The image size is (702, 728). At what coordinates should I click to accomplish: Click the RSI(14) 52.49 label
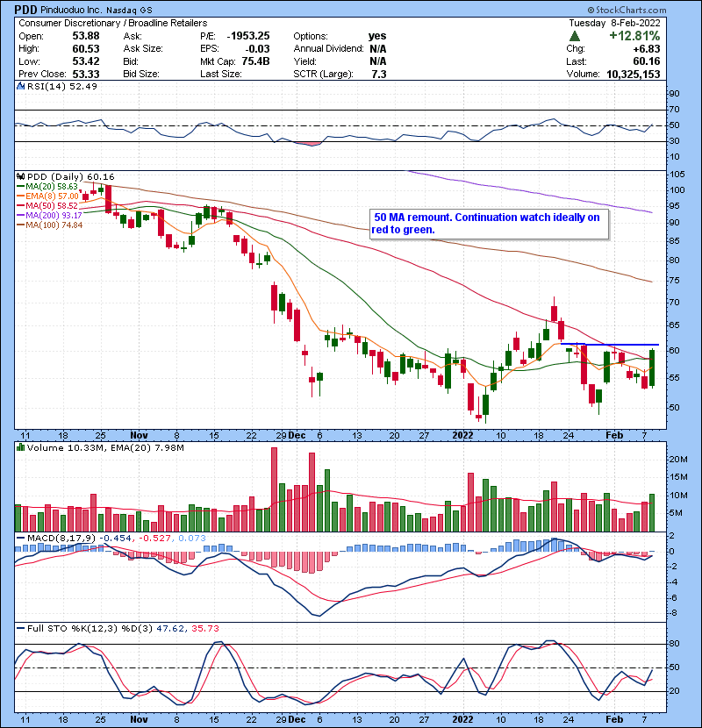(62, 86)
